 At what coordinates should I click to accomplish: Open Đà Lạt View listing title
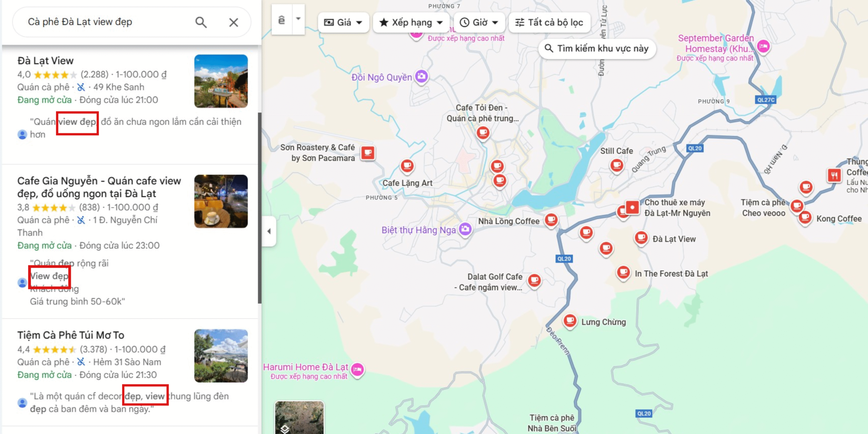pyautogui.click(x=45, y=61)
